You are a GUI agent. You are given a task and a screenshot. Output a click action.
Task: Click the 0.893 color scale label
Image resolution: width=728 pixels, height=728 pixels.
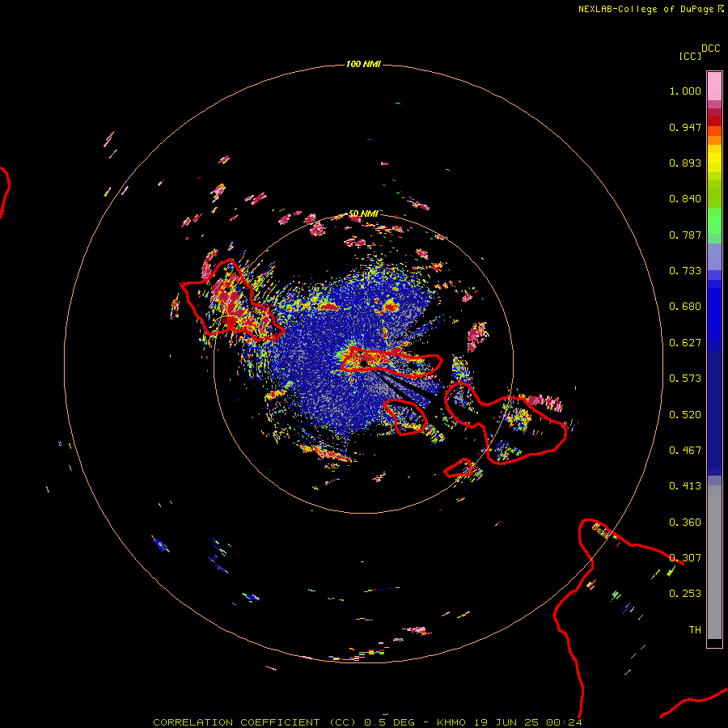tap(685, 163)
